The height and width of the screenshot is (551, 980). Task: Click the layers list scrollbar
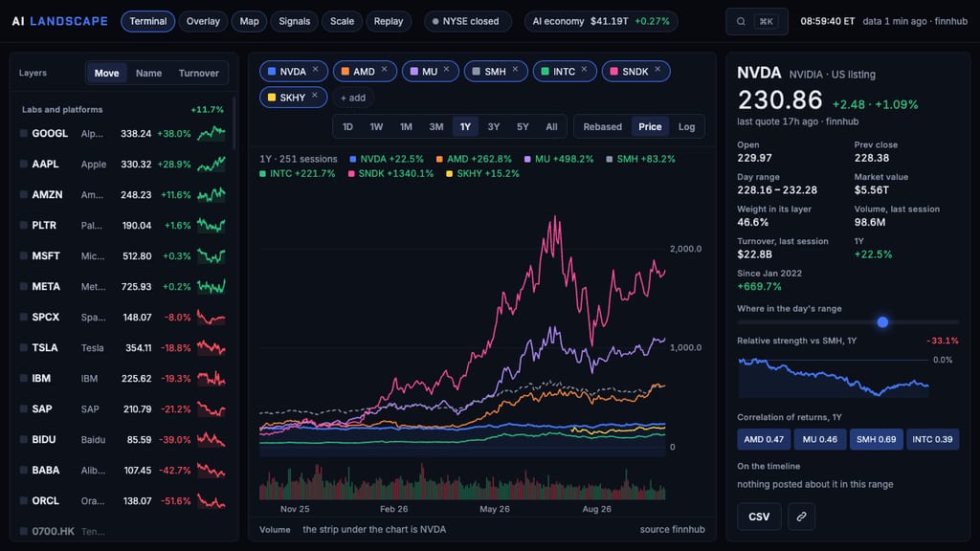tap(234, 123)
